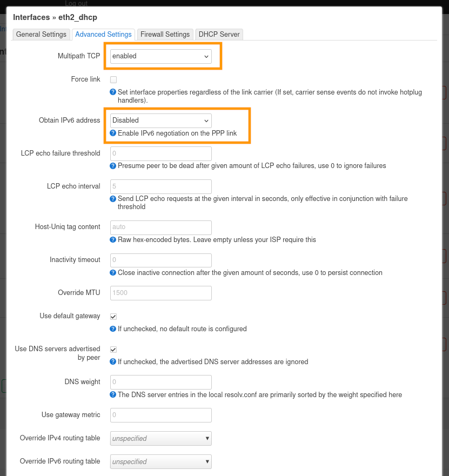Viewport: 449px width, 476px height.
Task: Click the help icon under LCP echo interval
Action: [113, 199]
